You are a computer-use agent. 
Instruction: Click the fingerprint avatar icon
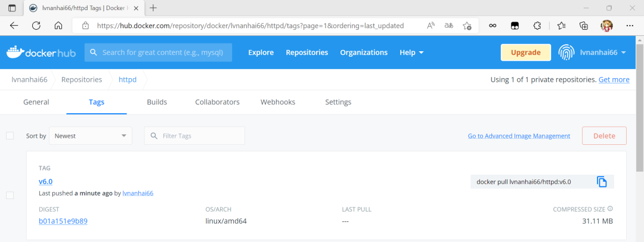[x=566, y=52]
